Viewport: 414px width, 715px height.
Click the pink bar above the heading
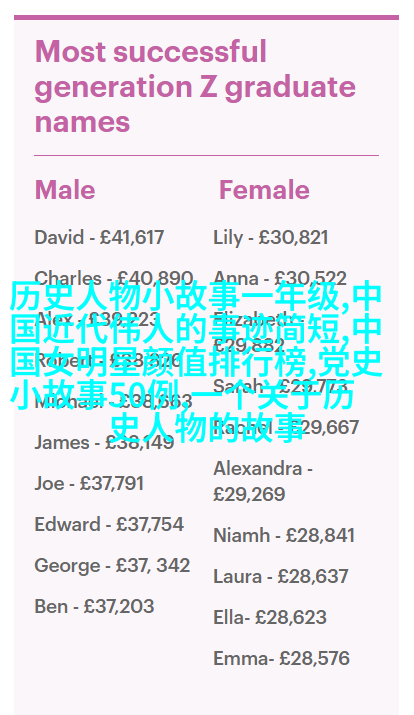point(207,17)
